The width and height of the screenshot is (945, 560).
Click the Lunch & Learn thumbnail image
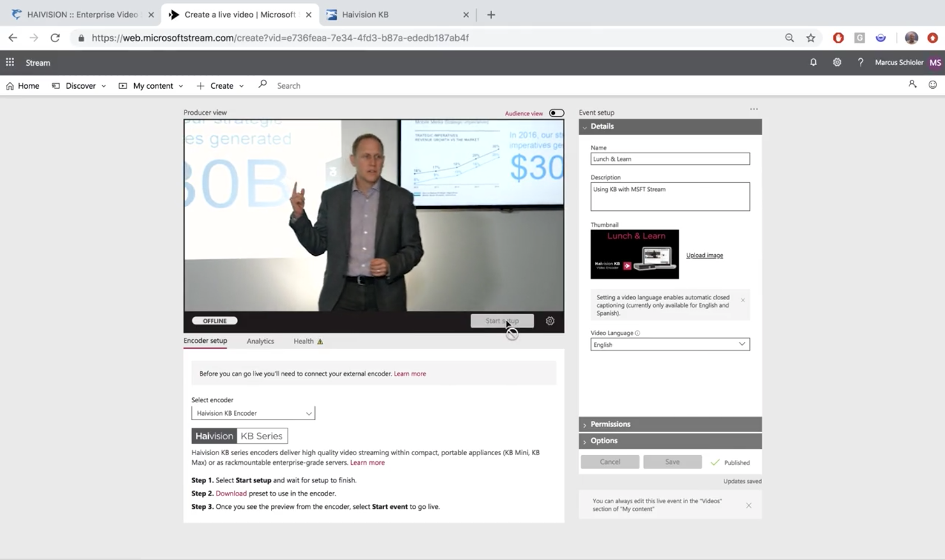coord(635,254)
